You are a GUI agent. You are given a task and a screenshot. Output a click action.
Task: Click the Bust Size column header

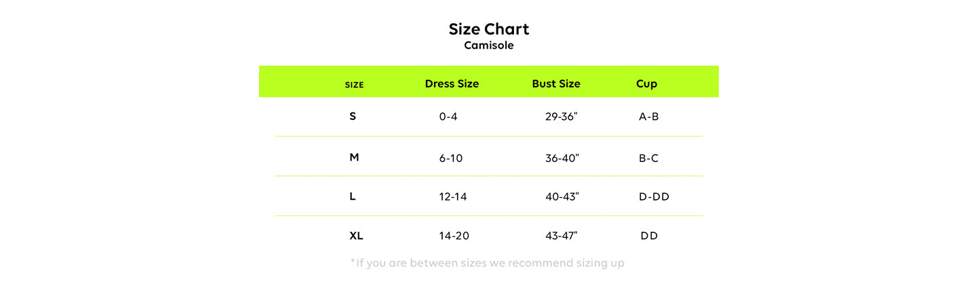click(556, 84)
